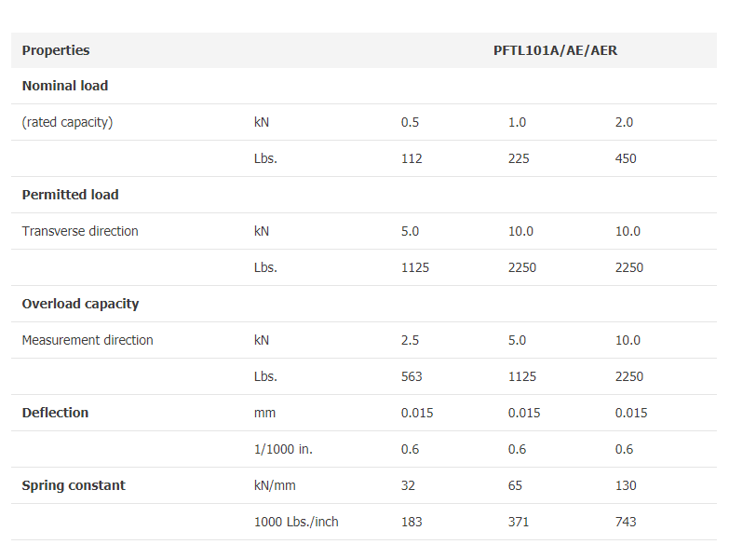
Task: Select the (rated capacity) row label
Action: 67,122
